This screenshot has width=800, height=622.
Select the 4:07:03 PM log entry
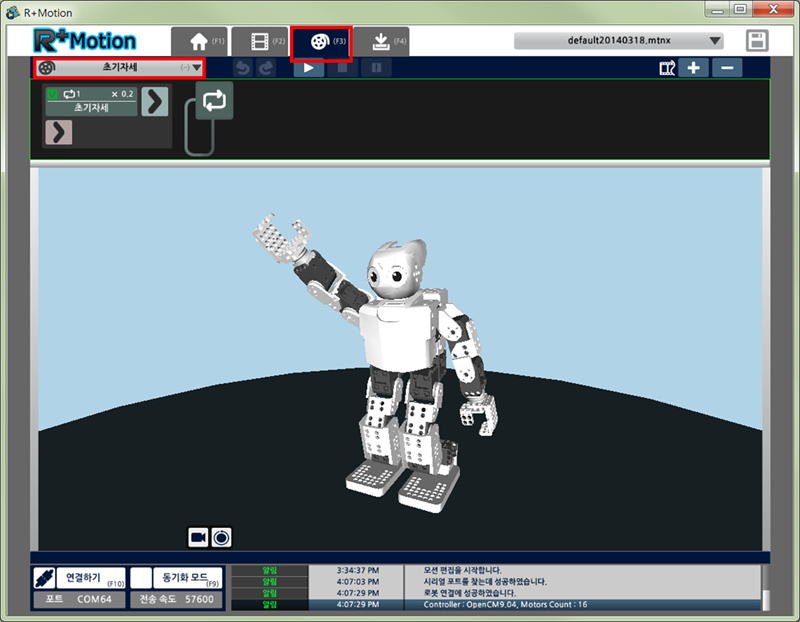point(496,582)
